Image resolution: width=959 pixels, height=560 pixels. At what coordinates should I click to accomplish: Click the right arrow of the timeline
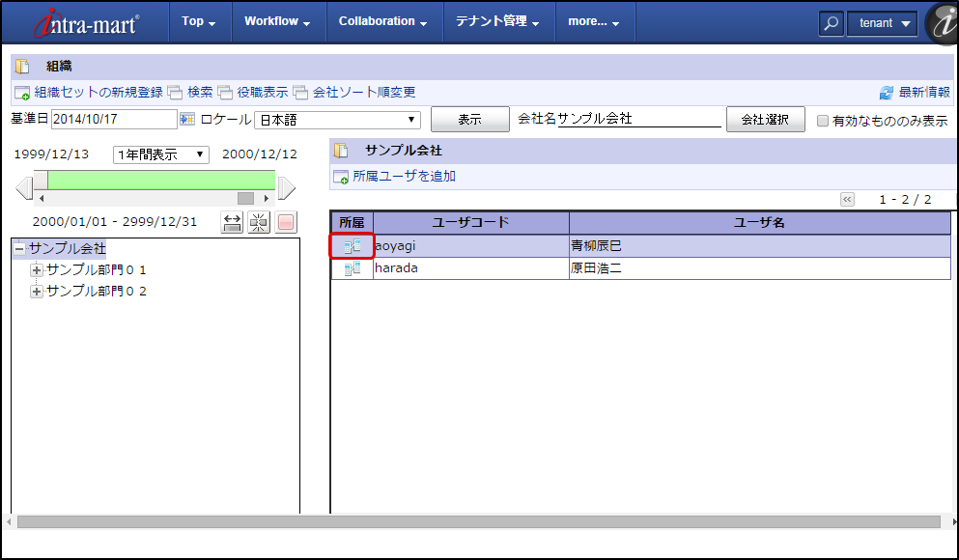click(286, 185)
